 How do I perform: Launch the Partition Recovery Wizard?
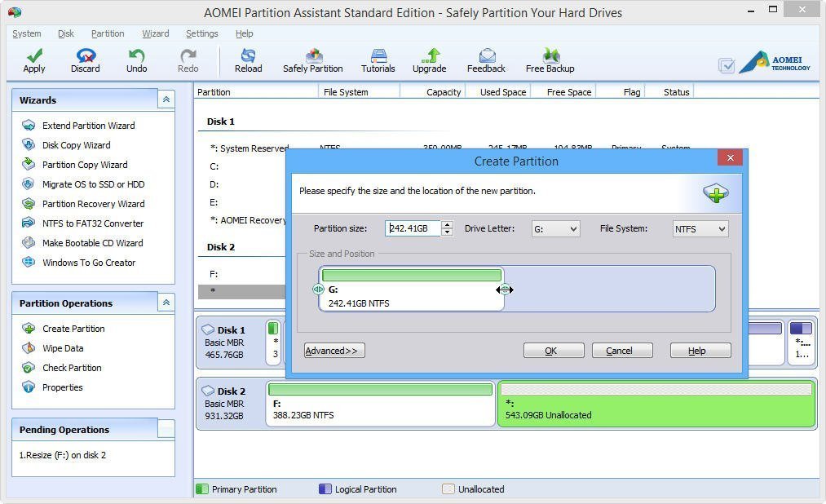coord(93,204)
